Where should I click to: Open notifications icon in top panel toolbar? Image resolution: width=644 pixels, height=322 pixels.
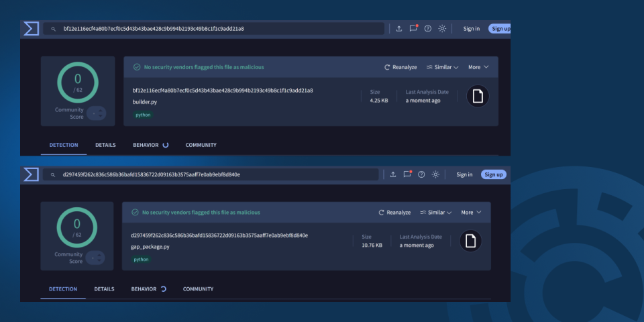click(413, 28)
